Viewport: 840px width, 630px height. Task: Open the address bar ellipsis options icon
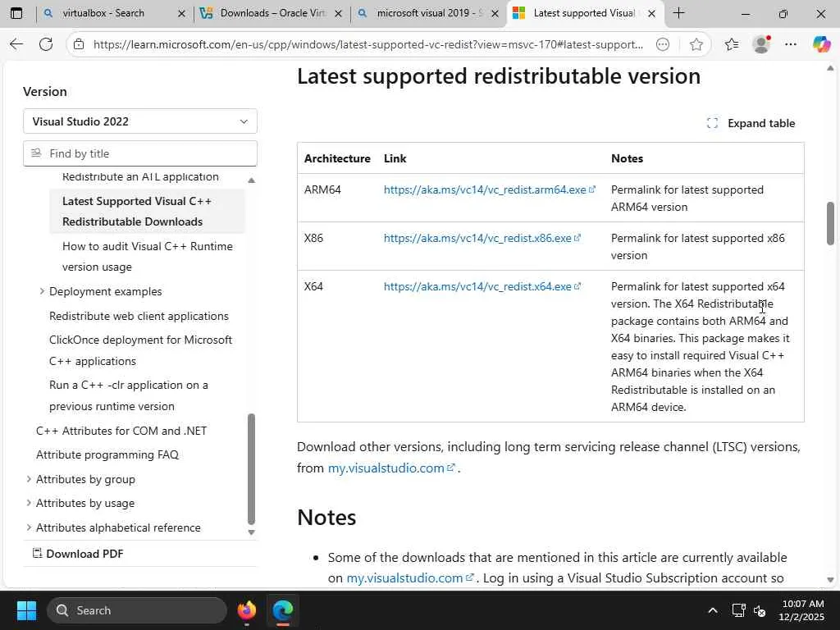click(663, 44)
